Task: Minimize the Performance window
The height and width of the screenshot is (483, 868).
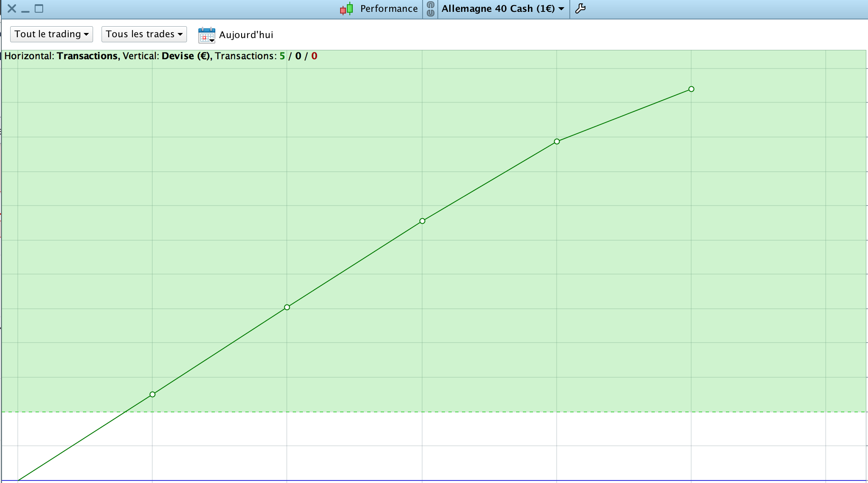Action: 25,8
